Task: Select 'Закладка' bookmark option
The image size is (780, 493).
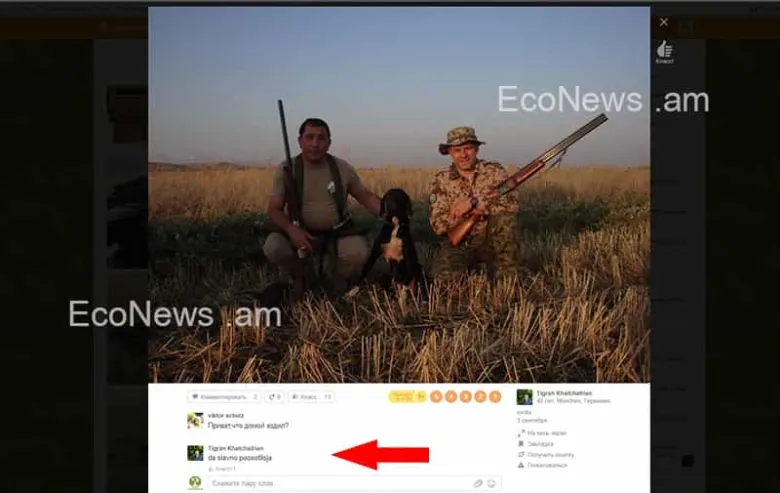Action: pos(540,443)
